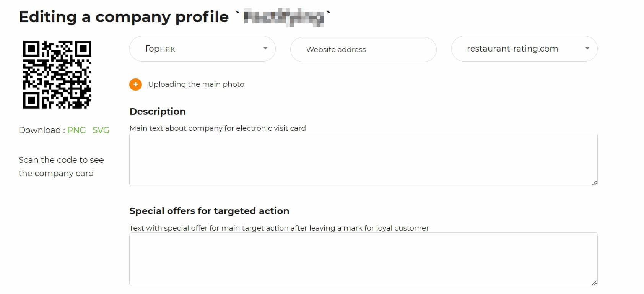Download the QR code as SVG
Screen dimensions: 644x294
101,130
